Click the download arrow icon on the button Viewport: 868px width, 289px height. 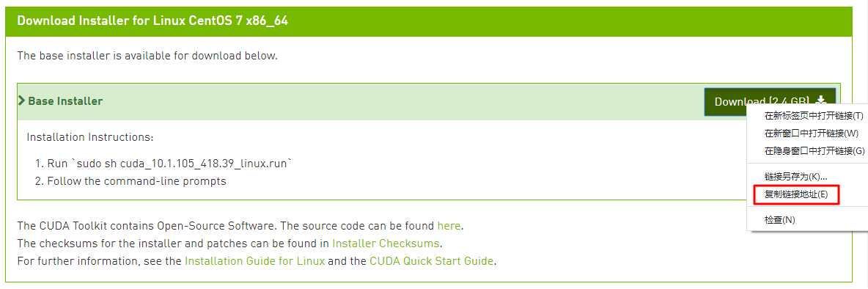[822, 100]
